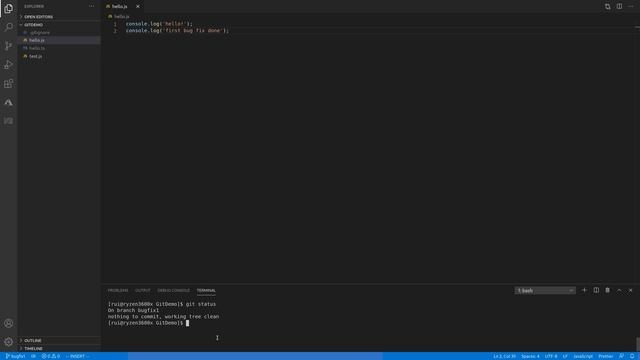Kill terminal with trash icon

click(608, 290)
